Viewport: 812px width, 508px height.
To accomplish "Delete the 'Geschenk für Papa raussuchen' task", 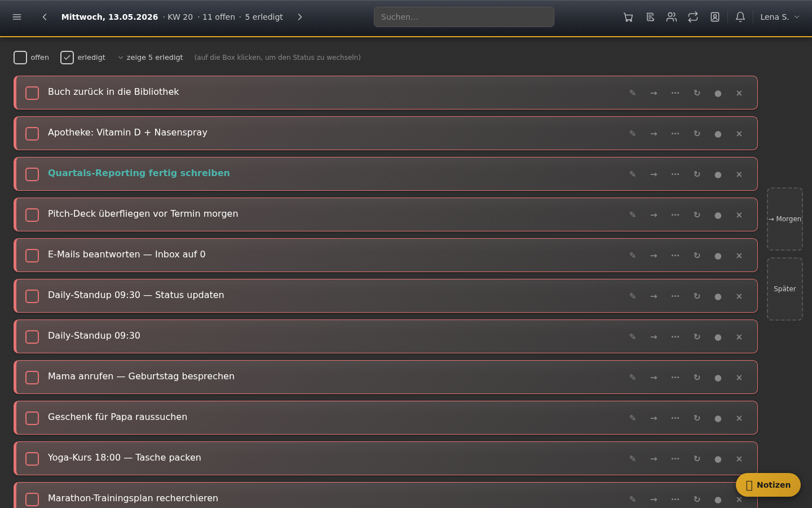I will pyautogui.click(x=739, y=418).
